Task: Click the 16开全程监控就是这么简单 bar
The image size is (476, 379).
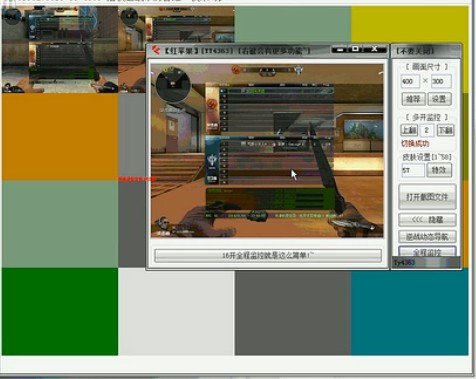Action: 268,256
